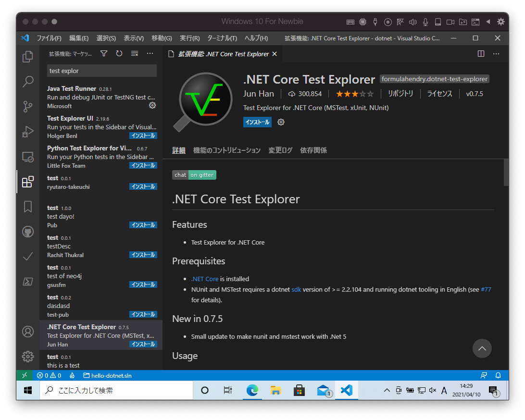Install Test Explorer UI extension

[143, 136]
